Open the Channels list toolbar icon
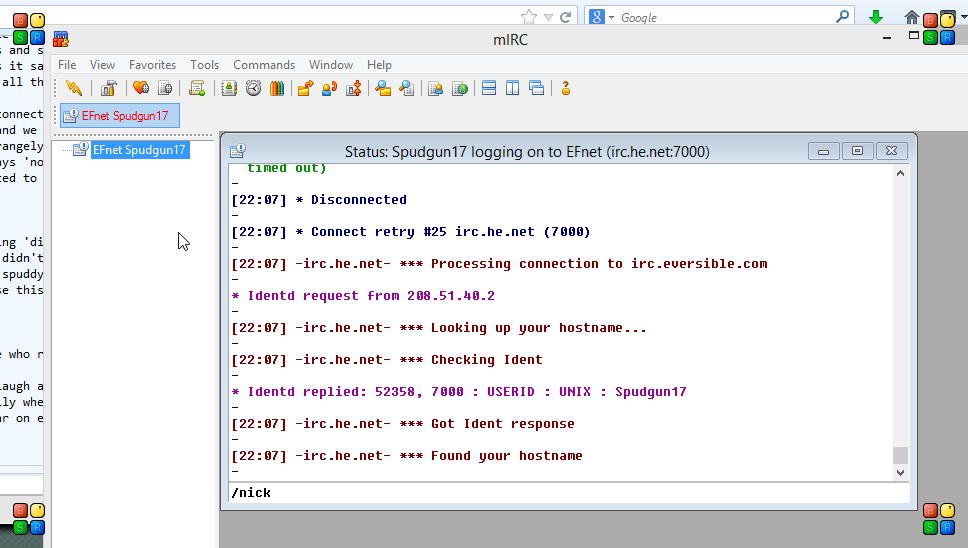 pos(165,88)
